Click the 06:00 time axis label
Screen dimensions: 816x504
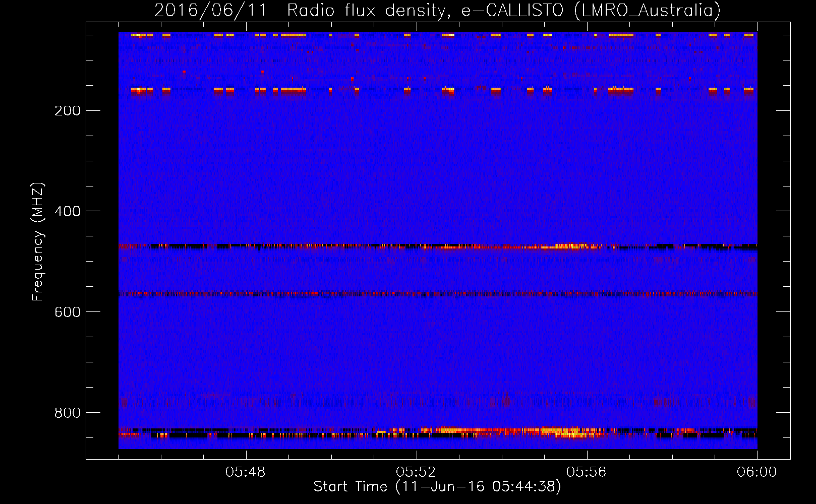point(756,472)
